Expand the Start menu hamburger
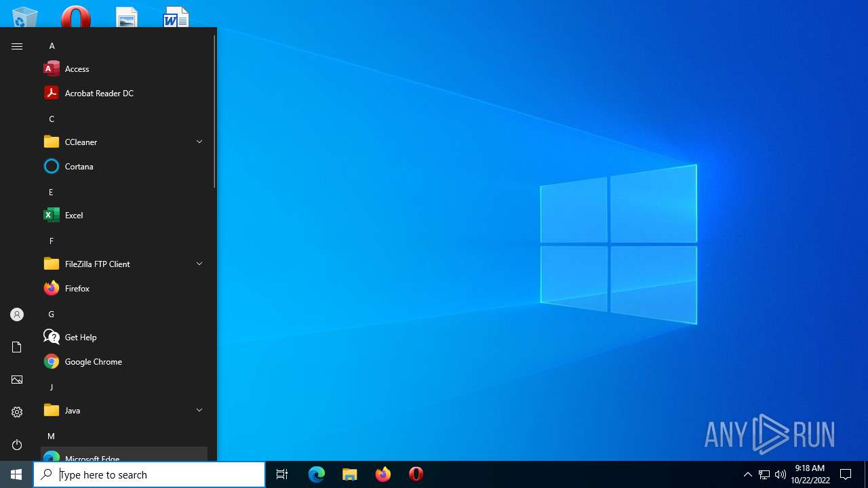The height and width of the screenshot is (488, 868). 17,46
